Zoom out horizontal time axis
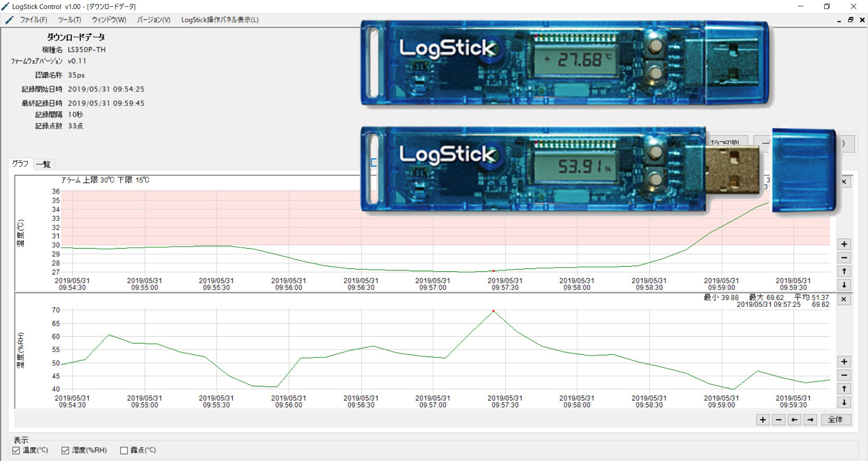This screenshot has width=868, height=461. 778,420
